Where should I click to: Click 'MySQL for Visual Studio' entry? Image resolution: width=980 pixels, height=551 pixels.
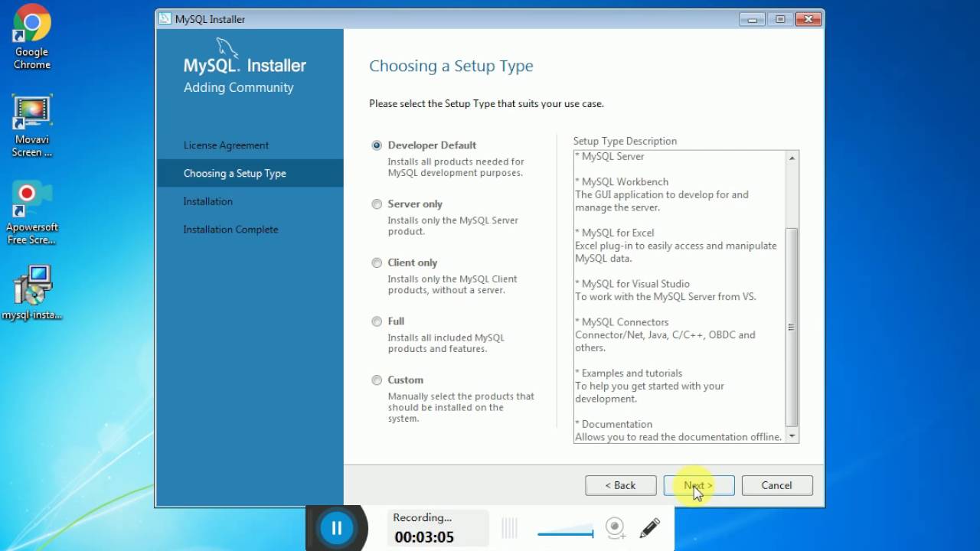point(635,284)
